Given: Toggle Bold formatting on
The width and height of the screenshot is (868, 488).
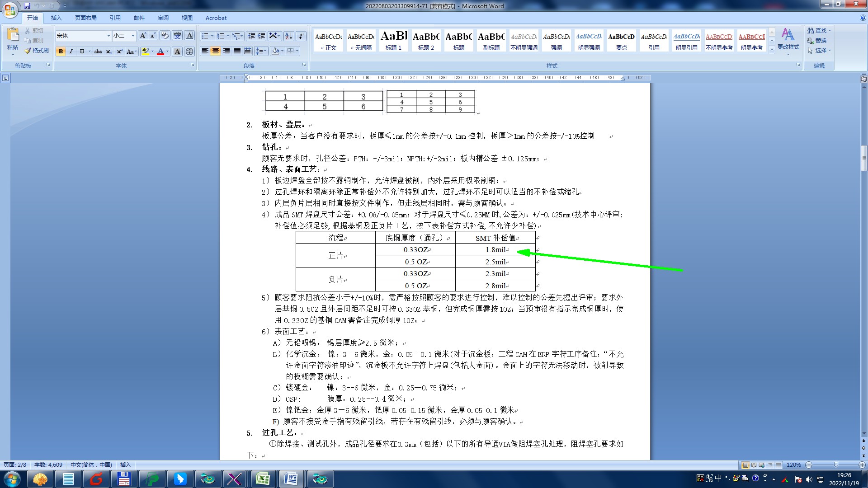Looking at the screenshot, I should point(61,52).
